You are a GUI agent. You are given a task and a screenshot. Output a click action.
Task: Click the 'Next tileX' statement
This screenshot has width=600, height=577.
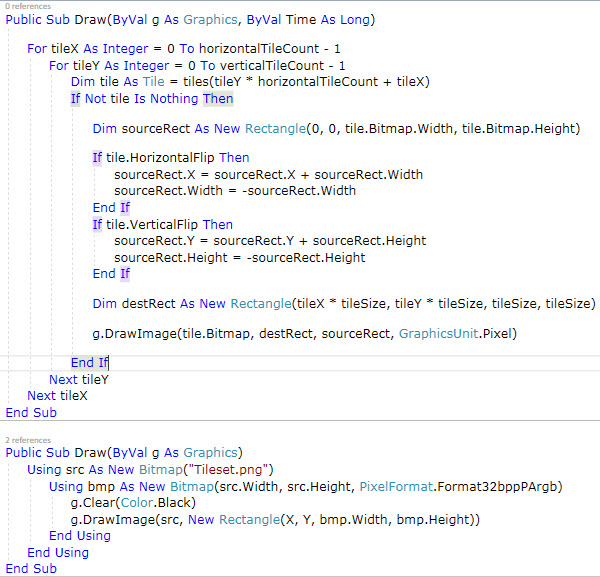(x=57, y=396)
